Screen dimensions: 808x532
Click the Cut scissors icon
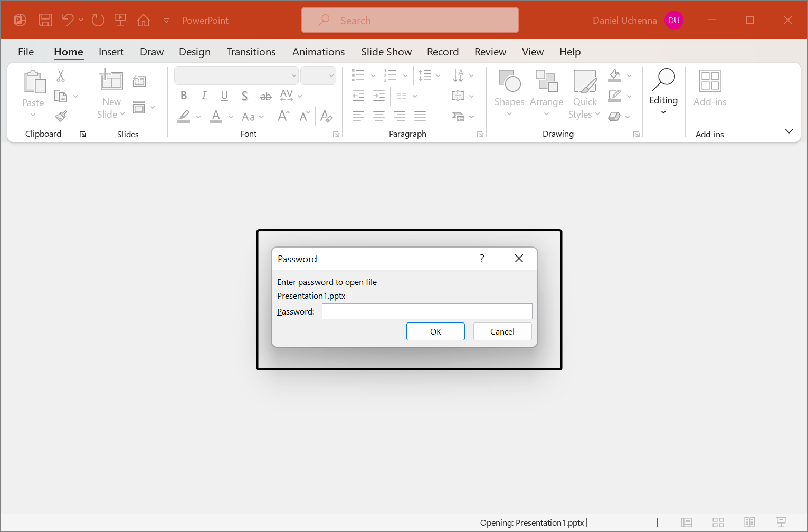pyautogui.click(x=60, y=76)
